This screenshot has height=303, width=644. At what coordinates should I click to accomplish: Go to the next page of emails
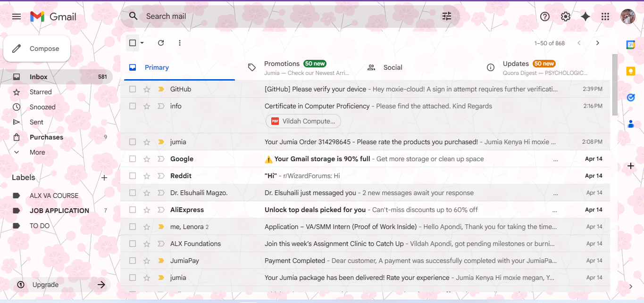pyautogui.click(x=598, y=43)
